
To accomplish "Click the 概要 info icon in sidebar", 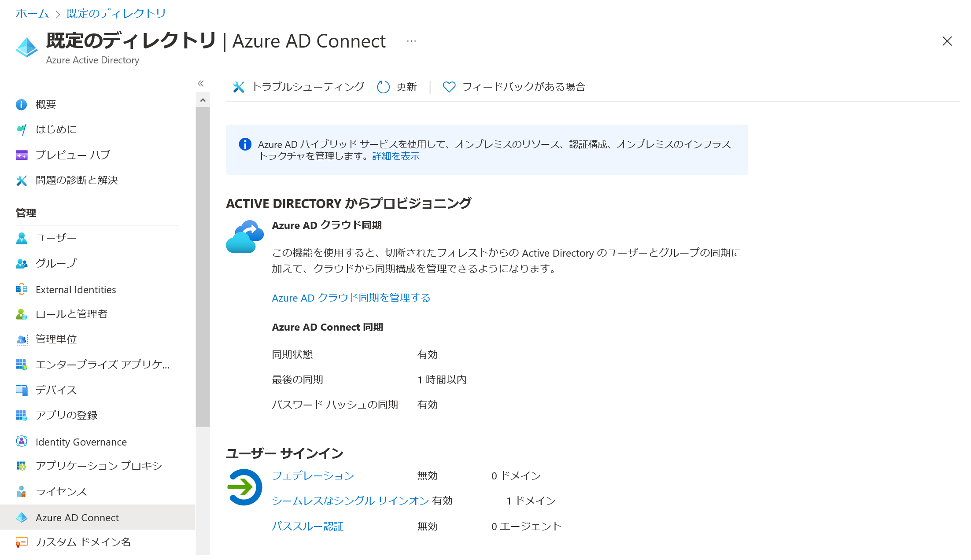I will pyautogui.click(x=21, y=104).
